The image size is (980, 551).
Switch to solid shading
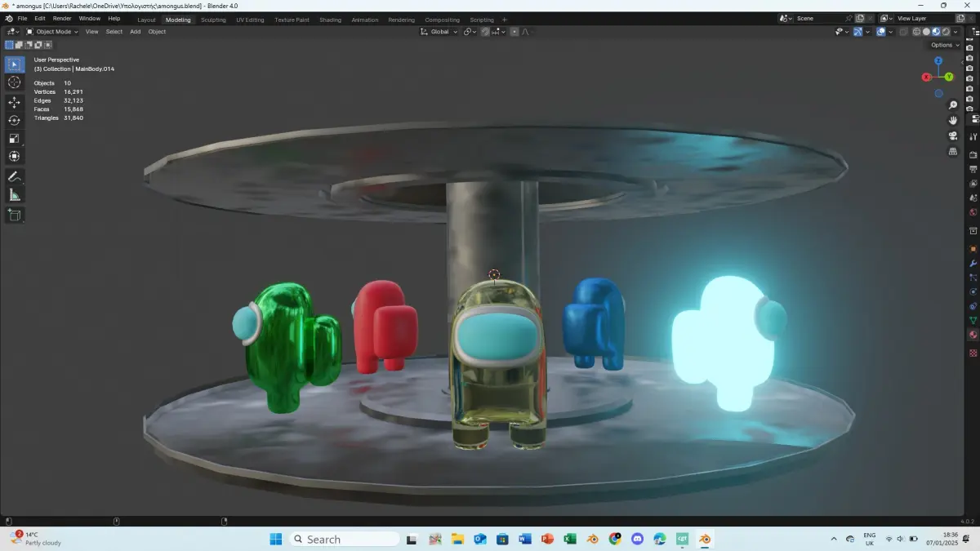tap(926, 32)
